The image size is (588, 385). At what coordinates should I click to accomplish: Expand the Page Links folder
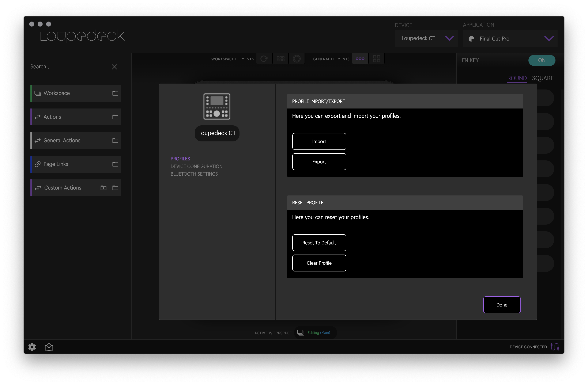115,164
